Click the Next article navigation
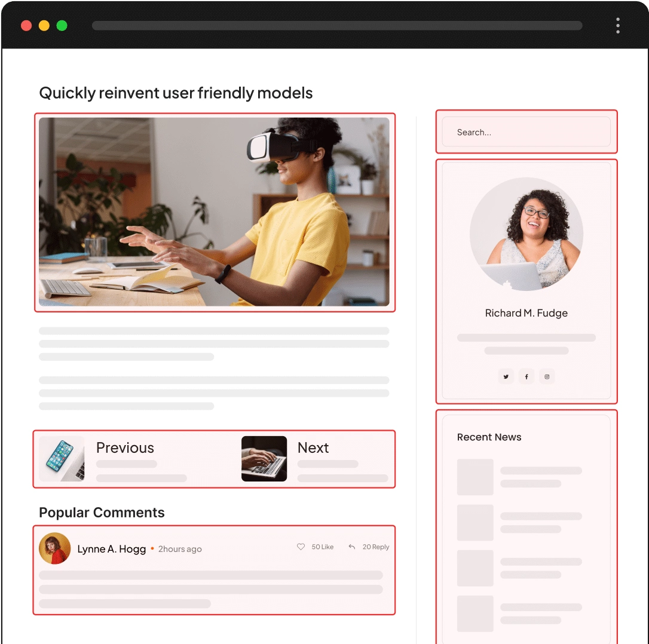Viewport: 649px width, 644px height. [x=313, y=447]
